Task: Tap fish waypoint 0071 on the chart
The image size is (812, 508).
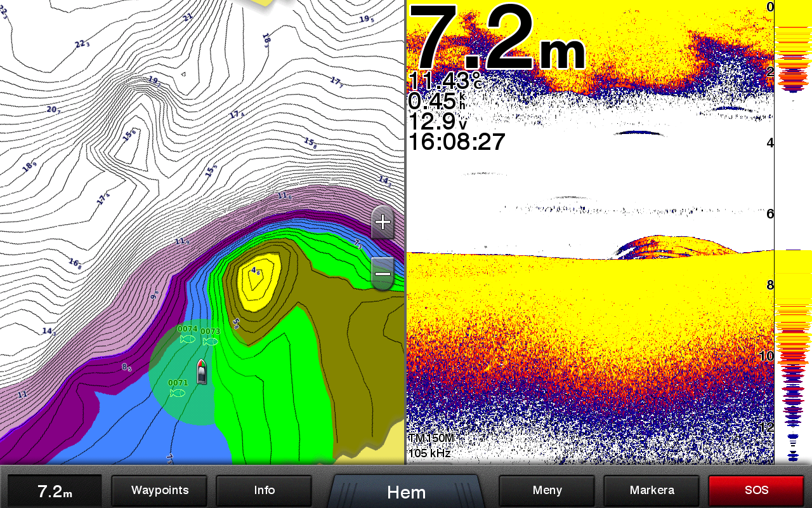Action: 178,392
